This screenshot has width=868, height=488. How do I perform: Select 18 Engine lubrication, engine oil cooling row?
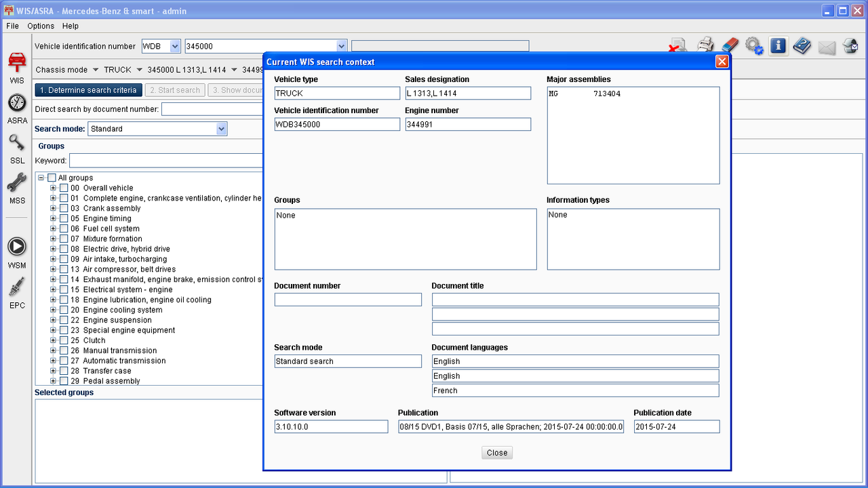click(141, 300)
